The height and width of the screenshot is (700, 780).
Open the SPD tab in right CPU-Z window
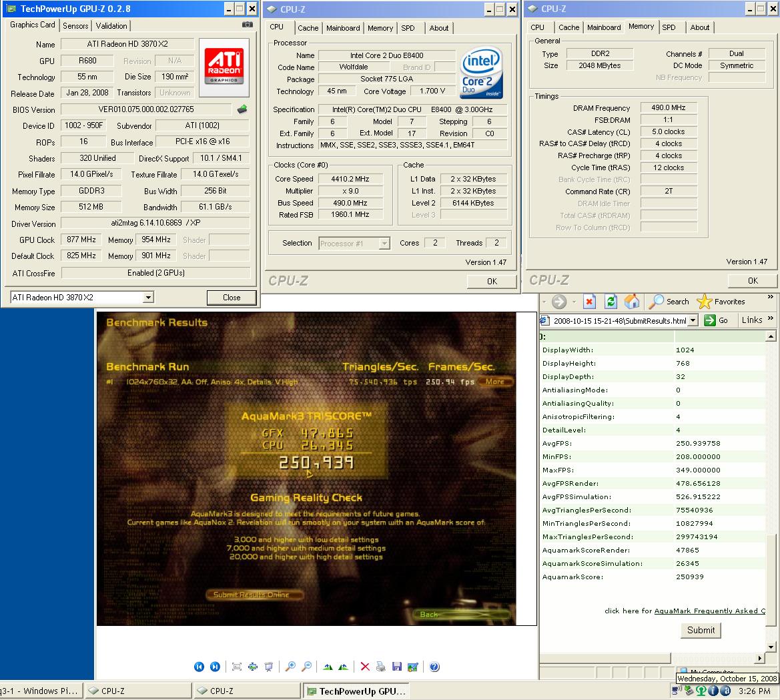point(669,27)
